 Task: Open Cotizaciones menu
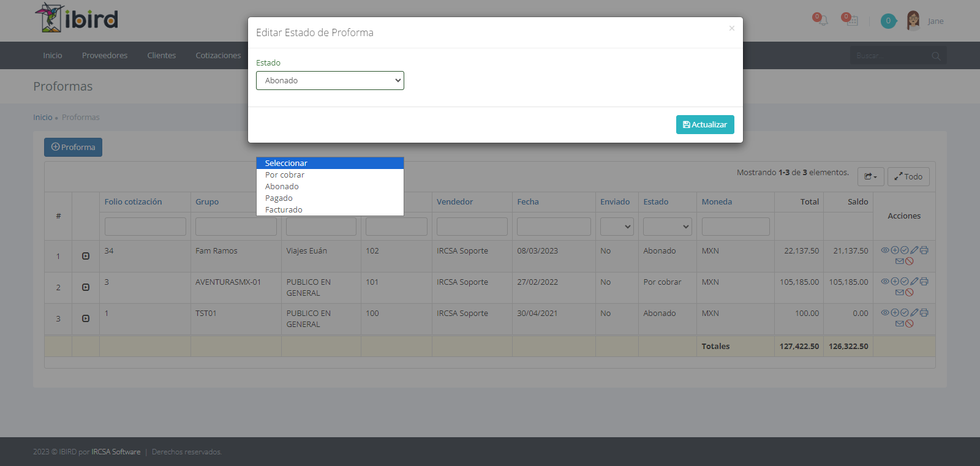click(218, 55)
